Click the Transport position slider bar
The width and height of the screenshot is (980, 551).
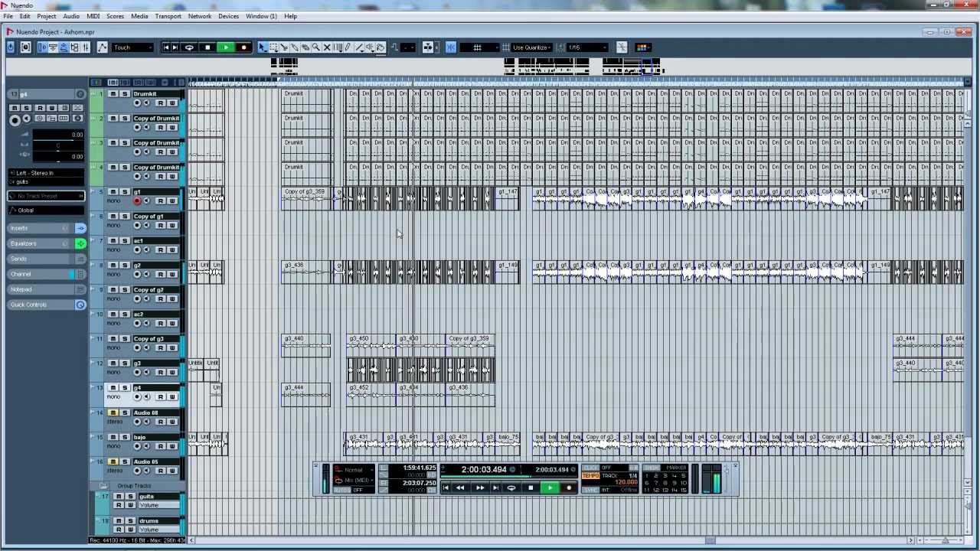[x=508, y=478]
